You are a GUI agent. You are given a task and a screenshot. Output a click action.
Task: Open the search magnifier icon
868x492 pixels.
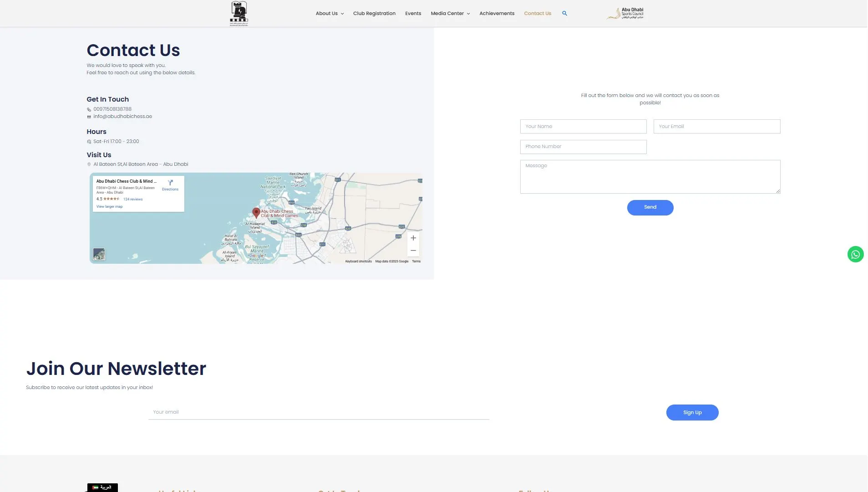pyautogui.click(x=564, y=13)
